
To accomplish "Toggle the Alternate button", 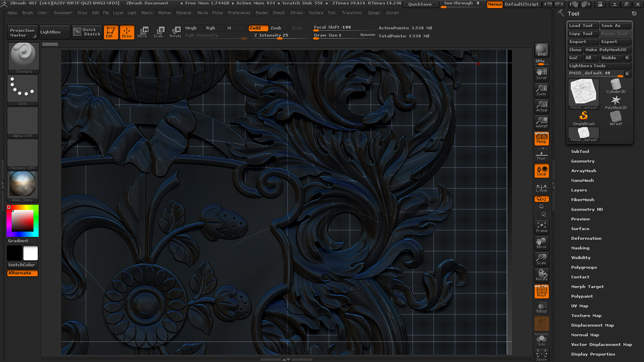I will [22, 273].
